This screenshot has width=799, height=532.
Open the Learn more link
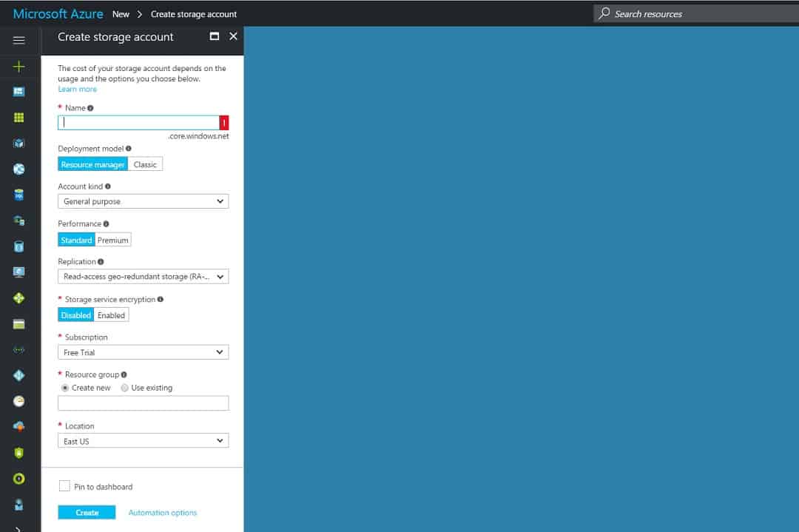(x=78, y=90)
